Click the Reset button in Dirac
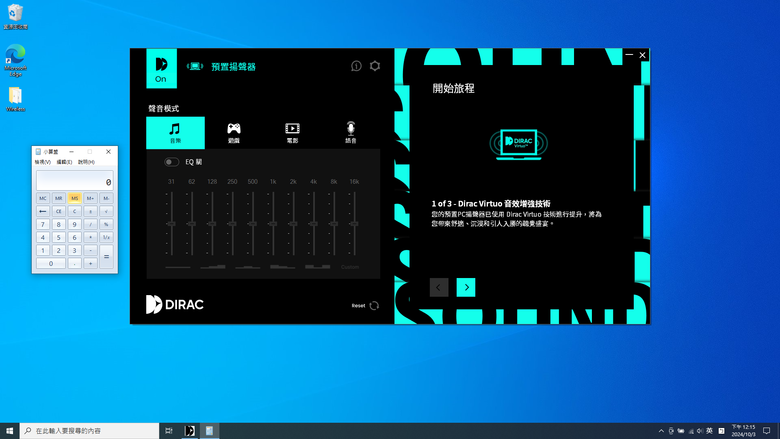This screenshot has height=439, width=780. click(x=365, y=306)
